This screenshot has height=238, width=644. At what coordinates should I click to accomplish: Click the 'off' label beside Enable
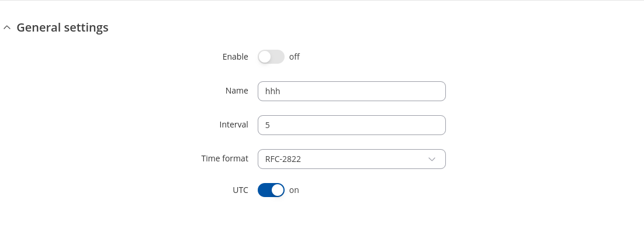tap(295, 57)
